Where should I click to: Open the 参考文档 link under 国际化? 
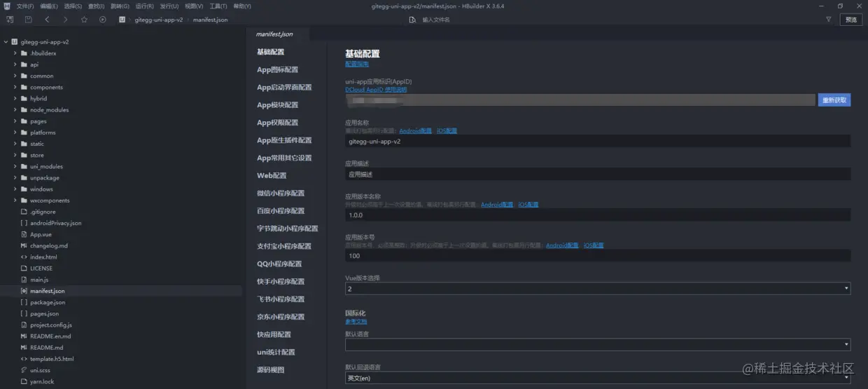click(356, 322)
